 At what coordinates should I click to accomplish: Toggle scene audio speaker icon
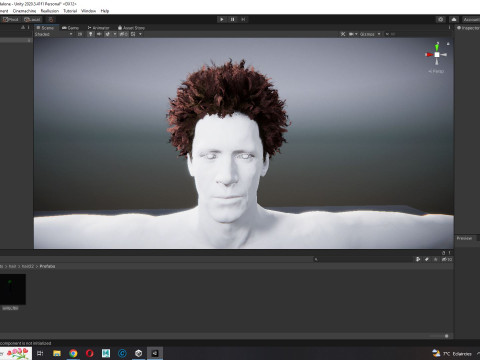pyautogui.click(x=99, y=34)
